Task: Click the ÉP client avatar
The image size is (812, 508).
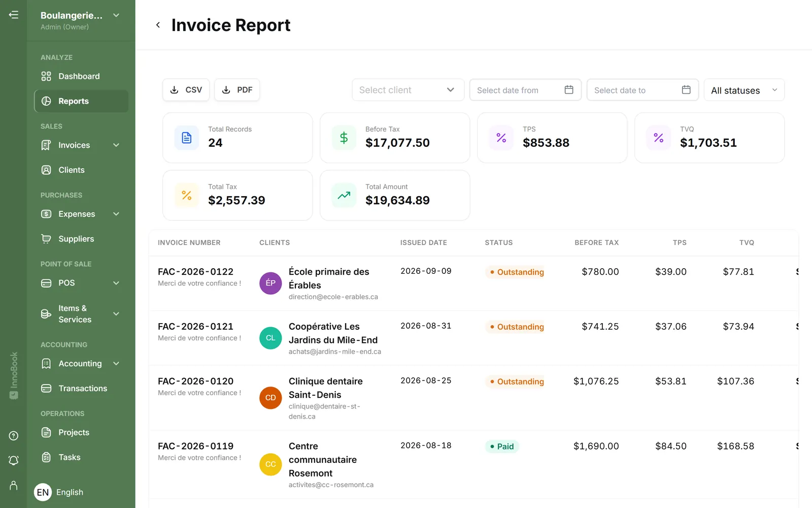Action: click(270, 283)
